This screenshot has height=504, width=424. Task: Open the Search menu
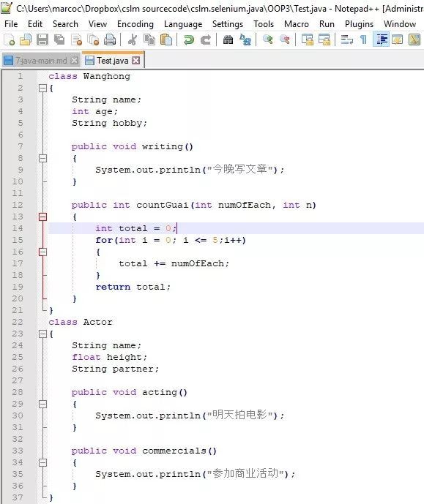[x=65, y=24]
